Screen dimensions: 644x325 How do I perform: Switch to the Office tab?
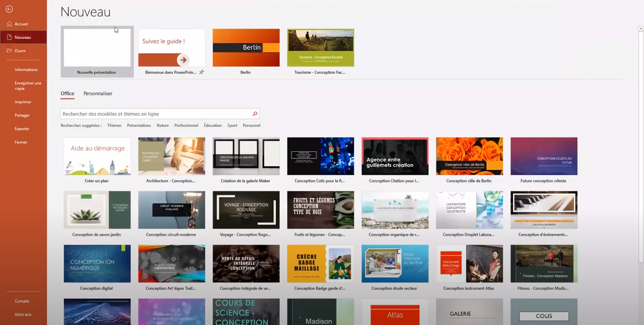click(x=67, y=94)
